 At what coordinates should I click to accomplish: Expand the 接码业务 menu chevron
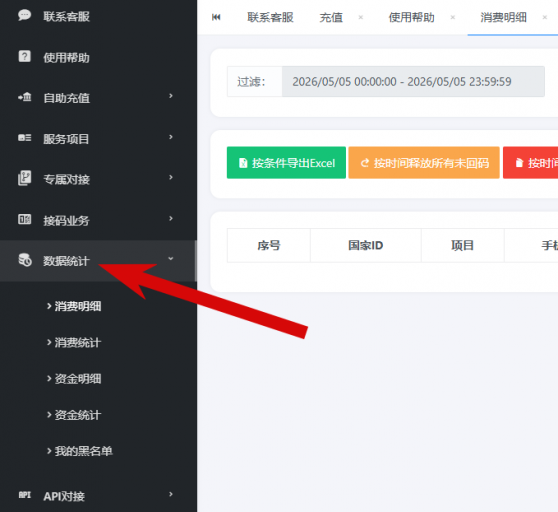171,218
